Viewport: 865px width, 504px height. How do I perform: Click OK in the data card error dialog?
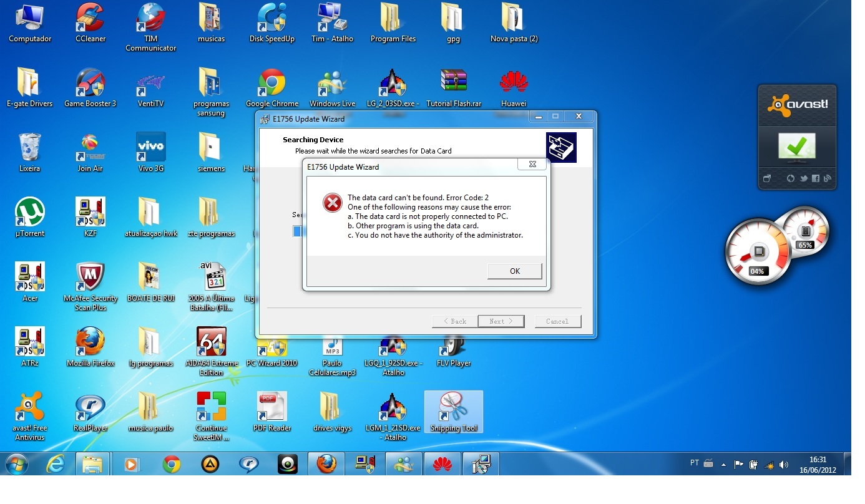(x=514, y=271)
